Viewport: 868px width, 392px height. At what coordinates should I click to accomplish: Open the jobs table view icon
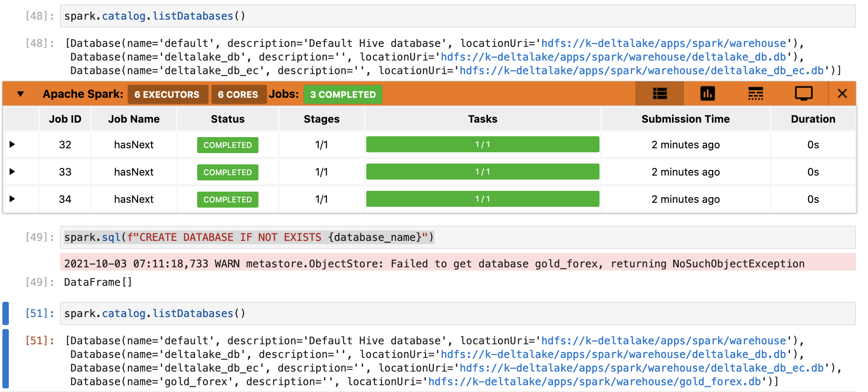(660, 94)
